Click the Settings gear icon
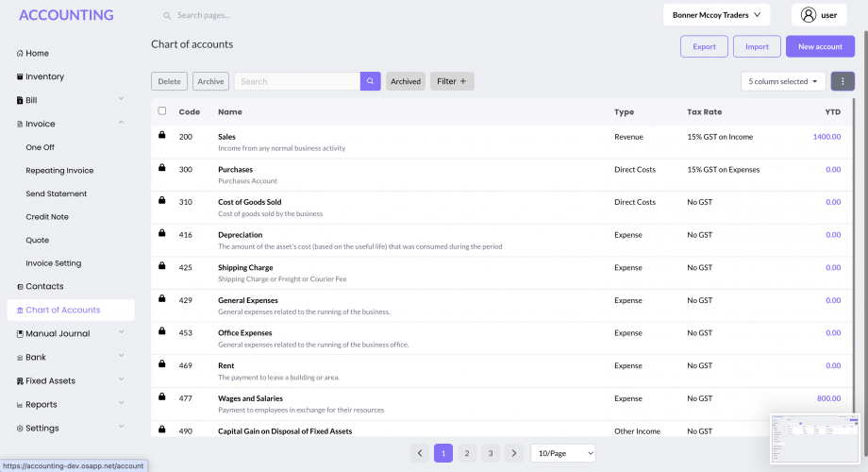Viewport: 868px width, 472px height. [x=20, y=429]
